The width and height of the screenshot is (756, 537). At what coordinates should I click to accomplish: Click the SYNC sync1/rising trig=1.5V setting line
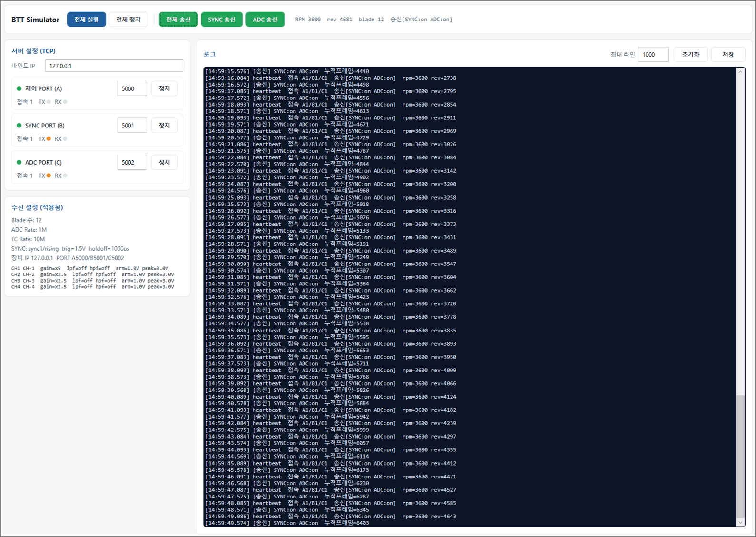[70, 249]
